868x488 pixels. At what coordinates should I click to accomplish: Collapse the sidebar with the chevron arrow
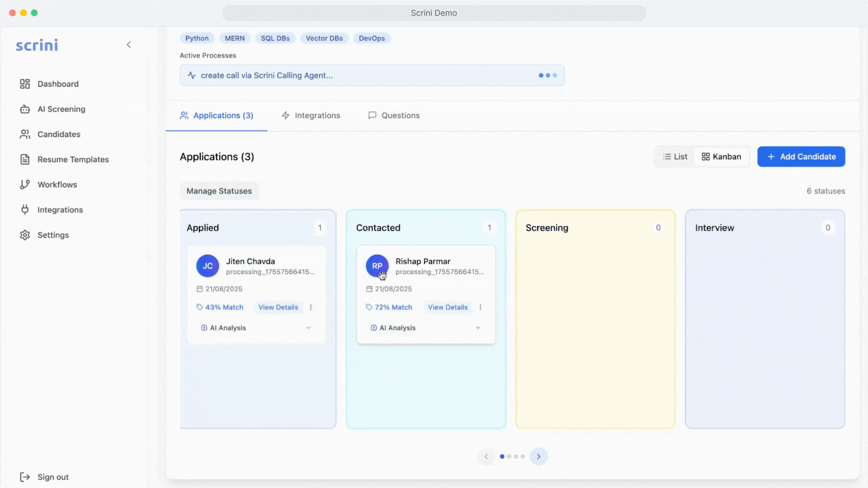pyautogui.click(x=128, y=45)
